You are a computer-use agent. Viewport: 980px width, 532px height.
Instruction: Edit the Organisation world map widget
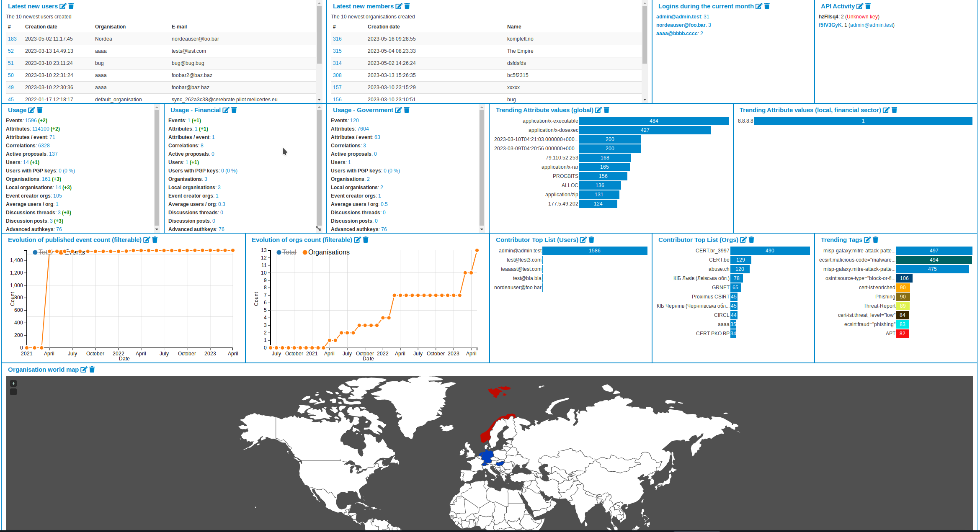tap(84, 370)
